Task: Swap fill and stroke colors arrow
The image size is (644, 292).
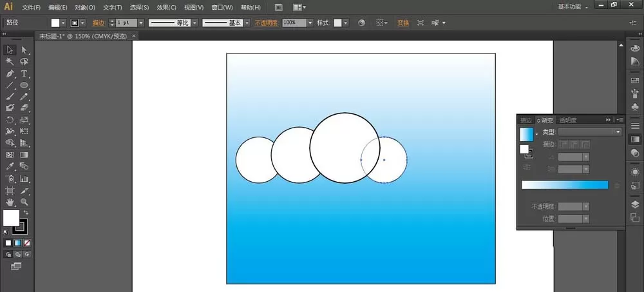Action: [x=26, y=213]
